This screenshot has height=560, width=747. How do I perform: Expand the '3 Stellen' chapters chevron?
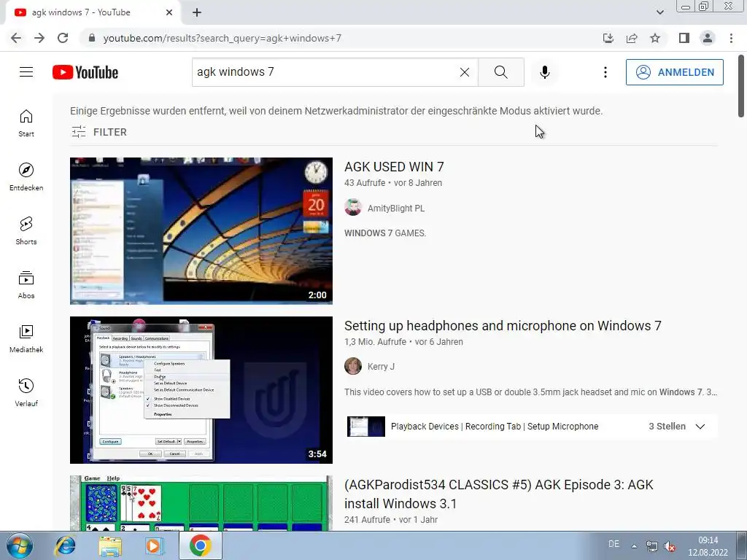pyautogui.click(x=700, y=426)
